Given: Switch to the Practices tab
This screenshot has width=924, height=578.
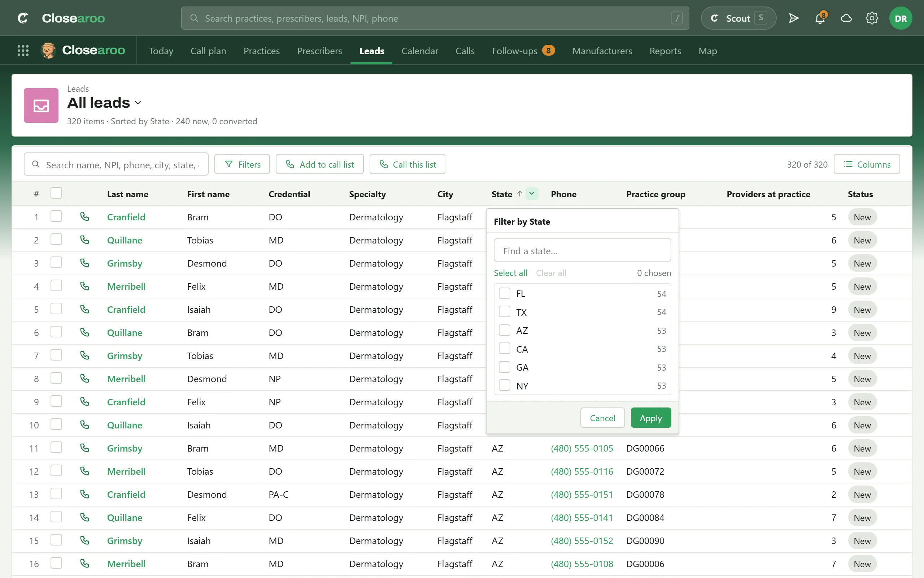Looking at the screenshot, I should click(x=262, y=51).
